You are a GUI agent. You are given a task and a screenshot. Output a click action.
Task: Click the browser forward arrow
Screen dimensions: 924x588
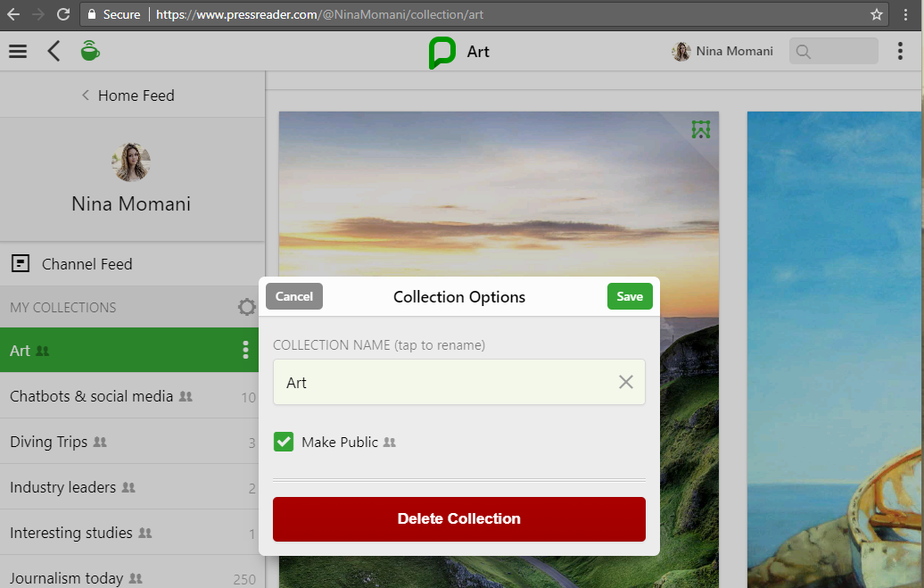point(38,14)
